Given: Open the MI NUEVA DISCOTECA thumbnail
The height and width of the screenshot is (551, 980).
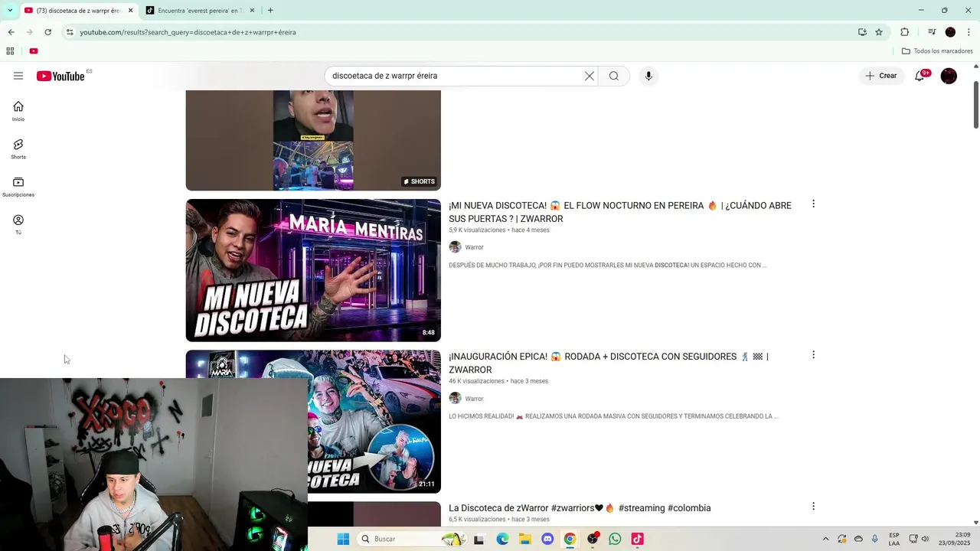Looking at the screenshot, I should (x=313, y=270).
